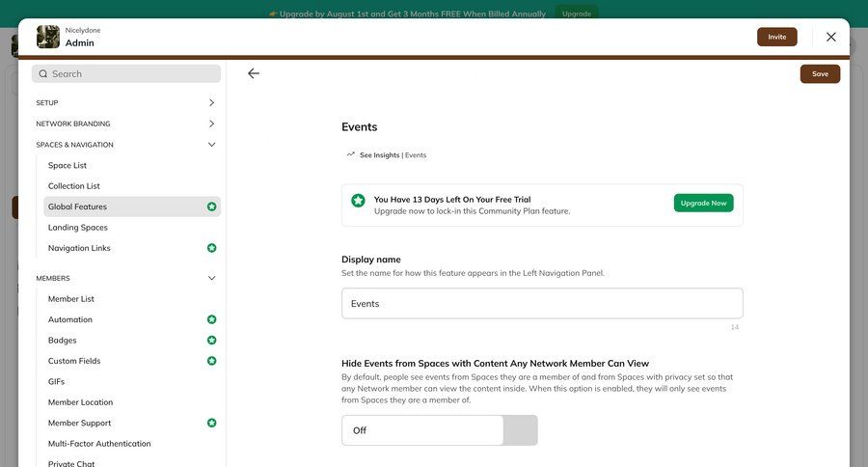Open the Space List menu item

point(68,165)
